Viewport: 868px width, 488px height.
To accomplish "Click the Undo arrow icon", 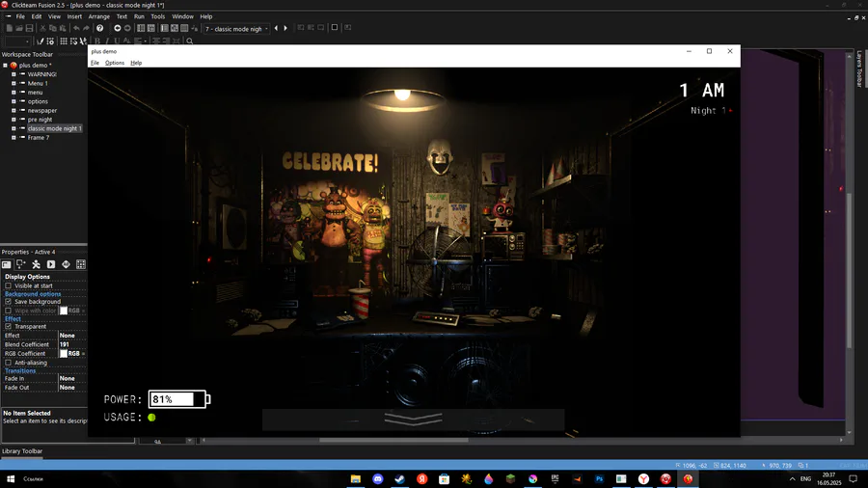I will coord(76,28).
